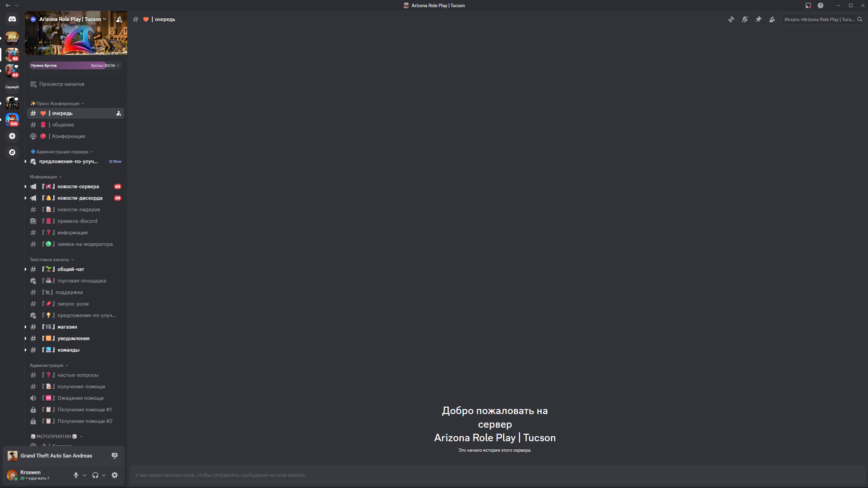Click the Add a Server plus icon
Screen dimensions: 868x488
click(12, 136)
